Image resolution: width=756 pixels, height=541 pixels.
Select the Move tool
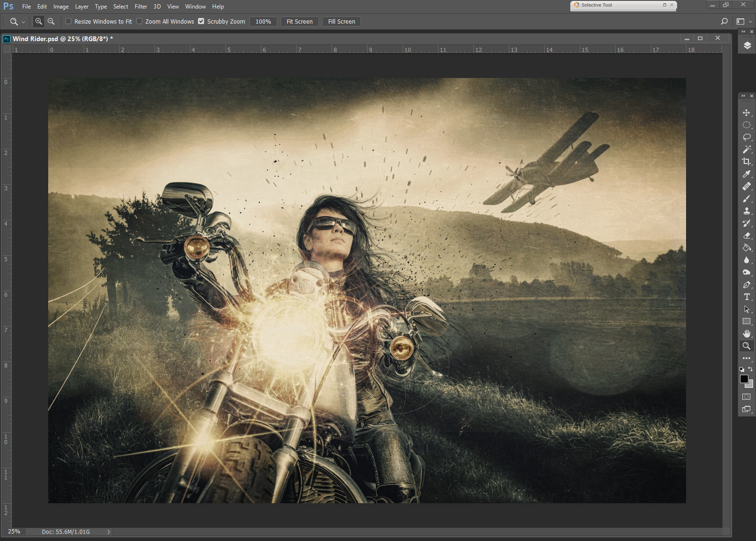coord(747,112)
